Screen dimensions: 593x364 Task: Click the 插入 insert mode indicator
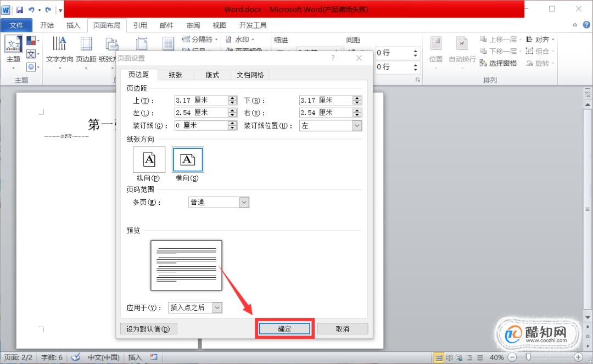tap(135, 357)
